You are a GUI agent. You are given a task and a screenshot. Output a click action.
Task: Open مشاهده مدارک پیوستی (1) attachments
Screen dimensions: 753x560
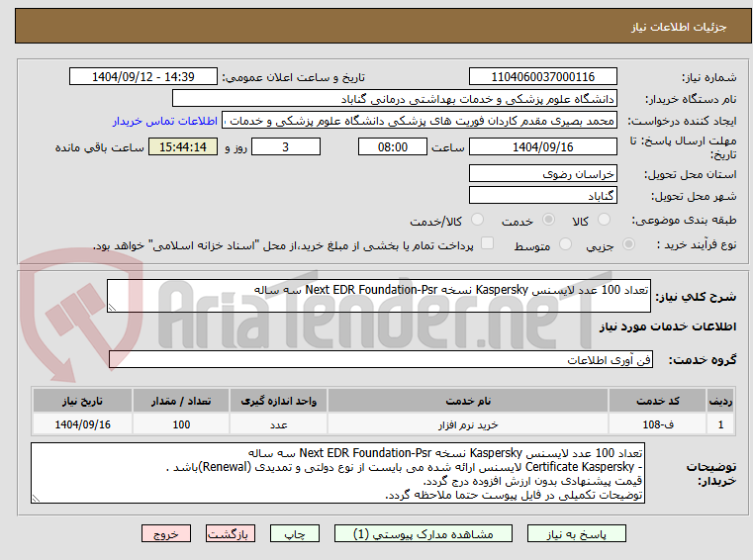[424, 533]
